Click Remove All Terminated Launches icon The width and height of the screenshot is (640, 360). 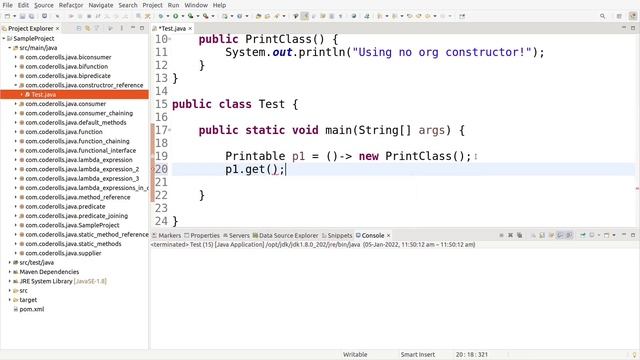(x=519, y=235)
